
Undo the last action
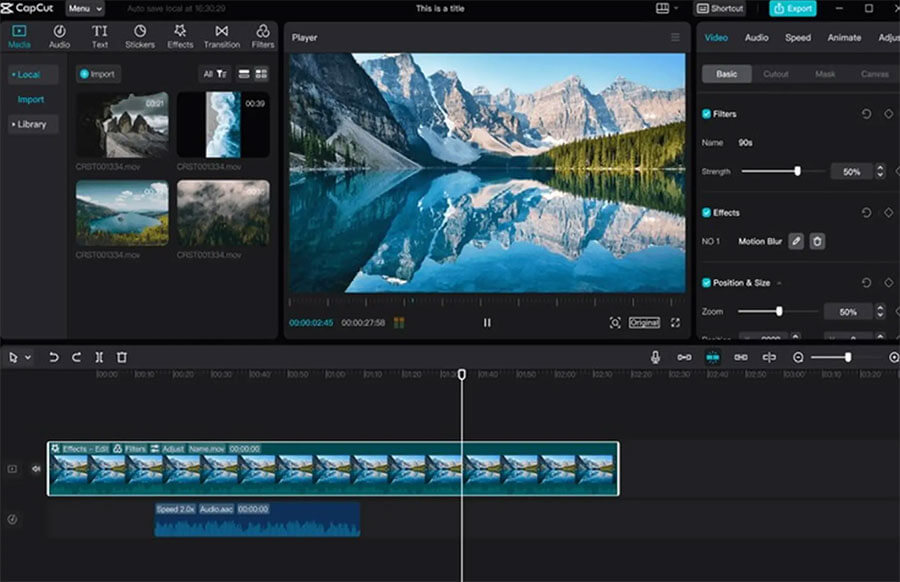click(x=53, y=358)
